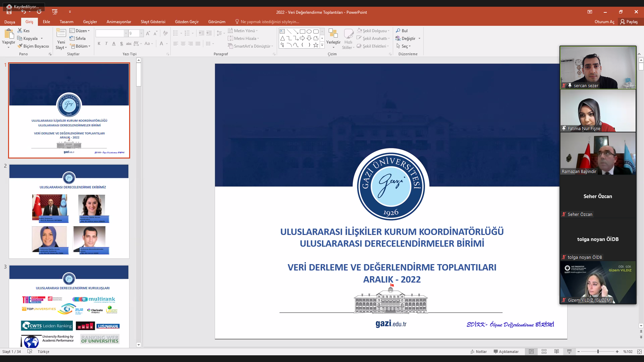This screenshot has width=644, height=362.
Task: Switch to the Tasarım ribbon tab
Action: pyautogui.click(x=66, y=21)
